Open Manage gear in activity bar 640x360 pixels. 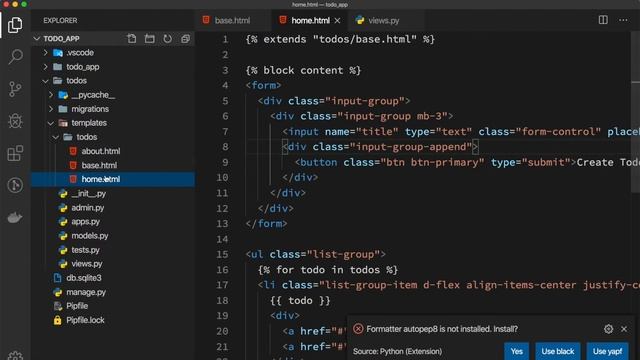pos(15,355)
